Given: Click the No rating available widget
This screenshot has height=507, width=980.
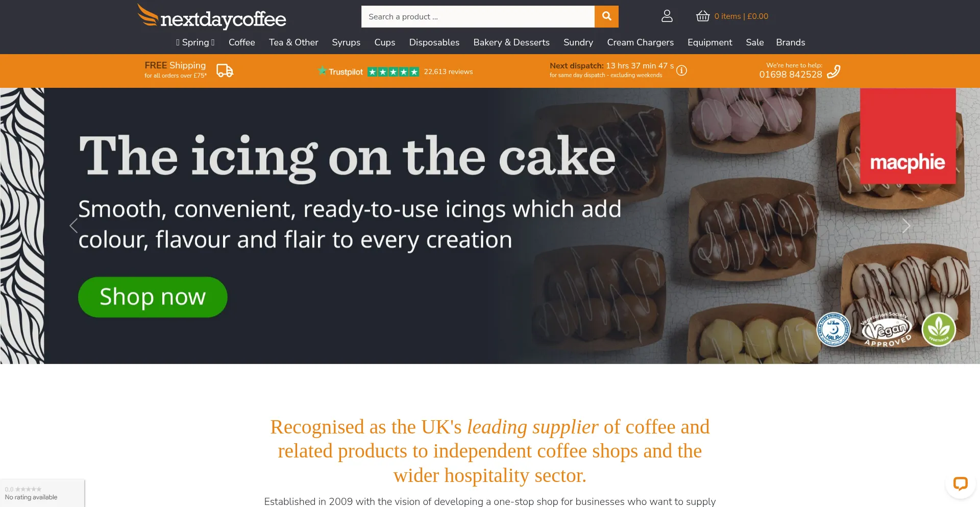Looking at the screenshot, I should pyautogui.click(x=42, y=493).
